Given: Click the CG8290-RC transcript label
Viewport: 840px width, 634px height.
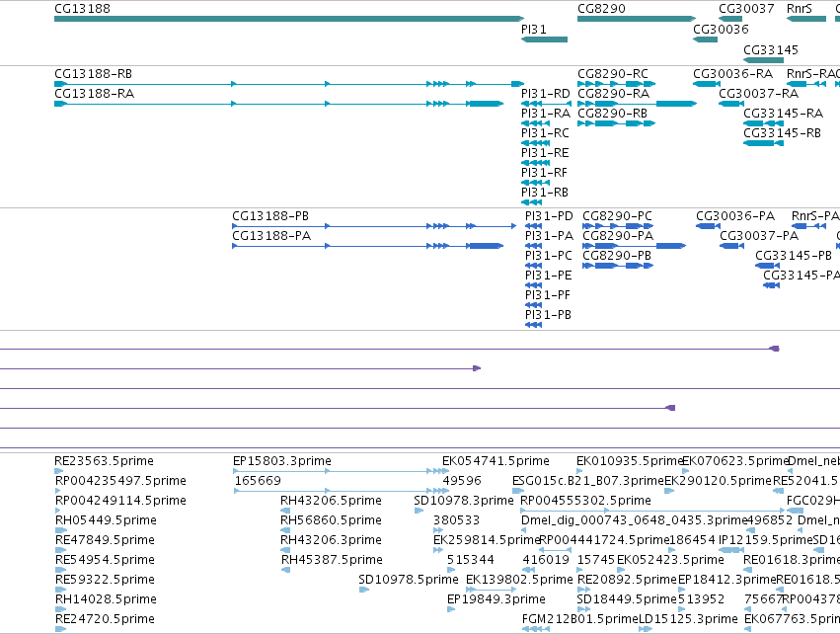Looking at the screenshot, I should [x=613, y=73].
